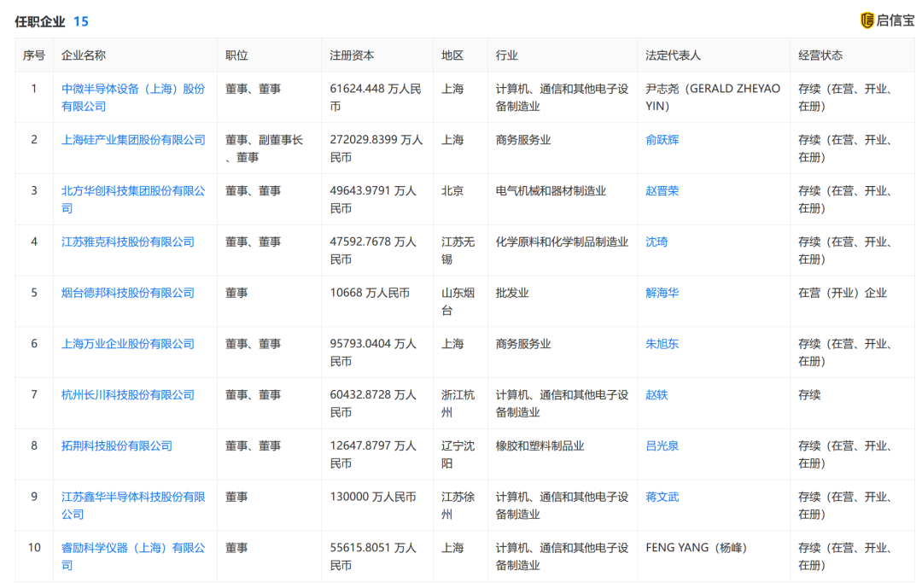Open 江苏雅克科技股份有限公司 link
This screenshot has height=588, width=922.
(x=127, y=242)
